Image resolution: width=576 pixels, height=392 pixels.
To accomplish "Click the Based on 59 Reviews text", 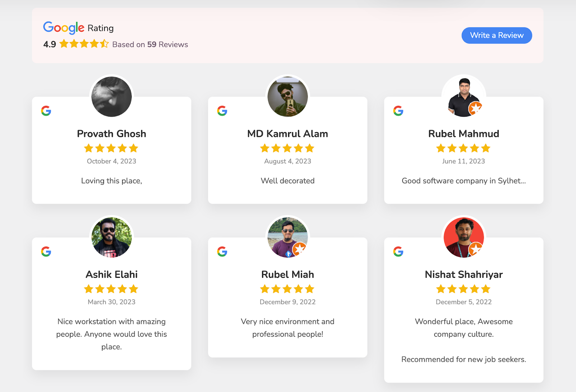I will [x=150, y=45].
